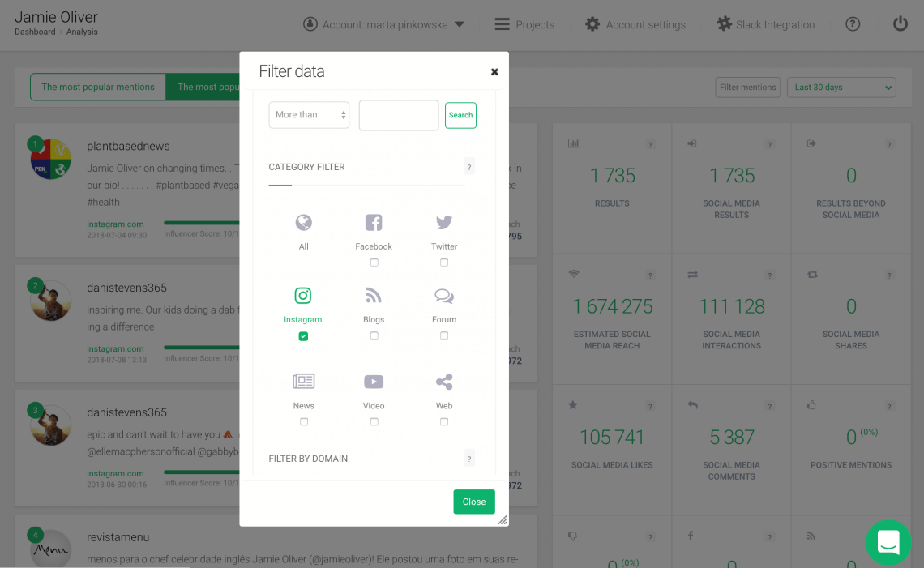This screenshot has height=568, width=924.
Task: Click help icon on Social Media Results card
Action: 770,145
